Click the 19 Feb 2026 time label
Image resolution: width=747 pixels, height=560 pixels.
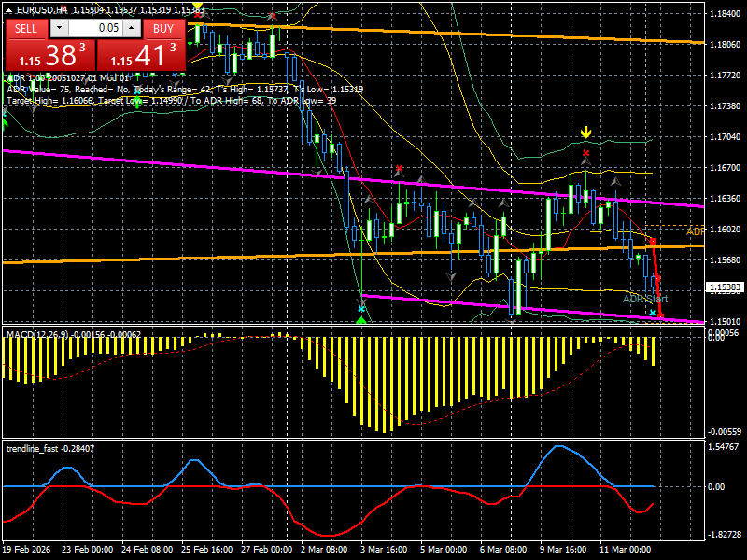(26, 549)
